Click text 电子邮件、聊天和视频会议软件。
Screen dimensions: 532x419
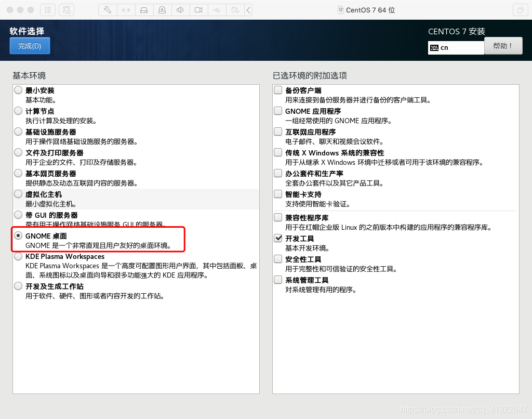[x=335, y=141]
